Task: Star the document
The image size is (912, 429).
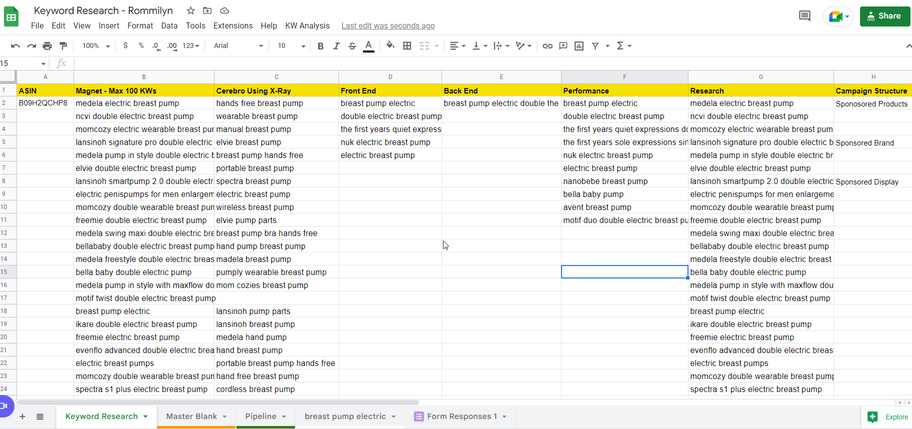Action: 191,10
